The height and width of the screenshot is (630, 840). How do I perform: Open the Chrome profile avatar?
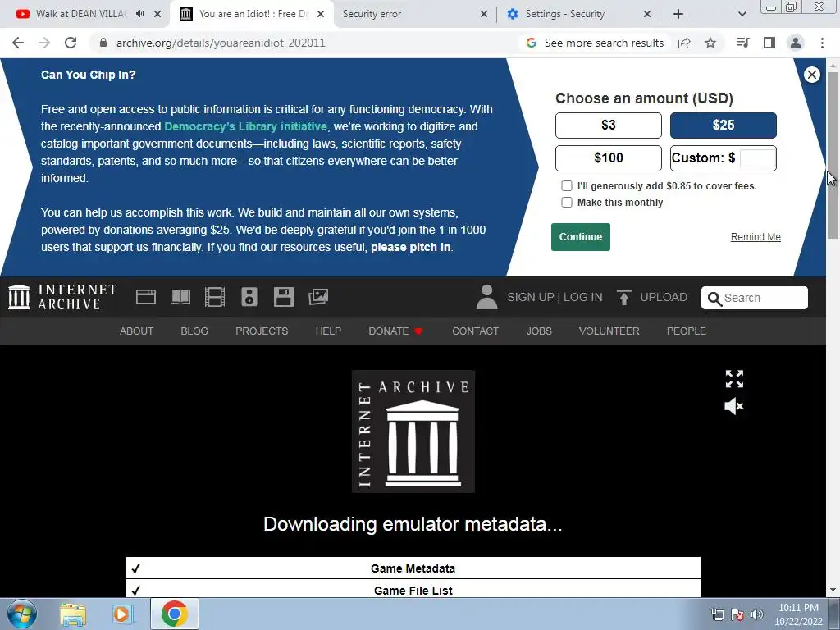click(x=796, y=43)
